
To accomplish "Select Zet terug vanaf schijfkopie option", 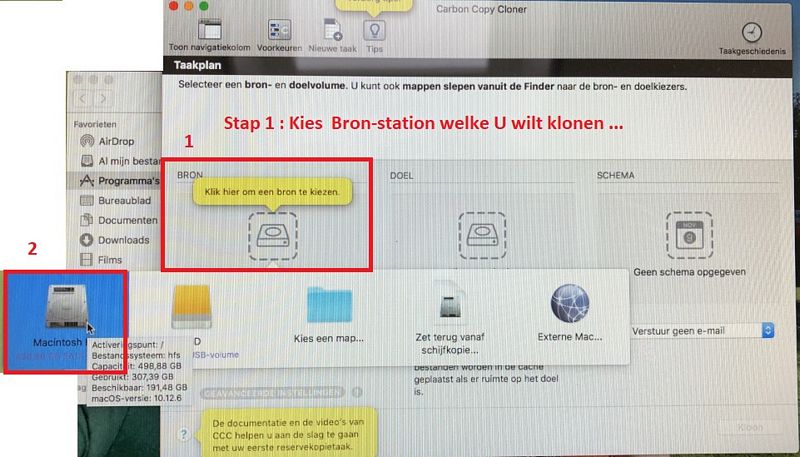I will [x=450, y=319].
